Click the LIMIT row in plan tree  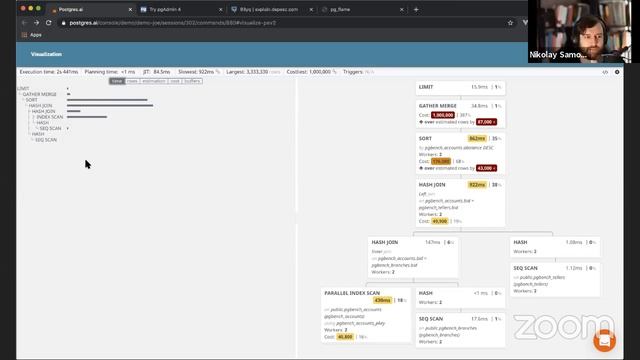[23, 89]
